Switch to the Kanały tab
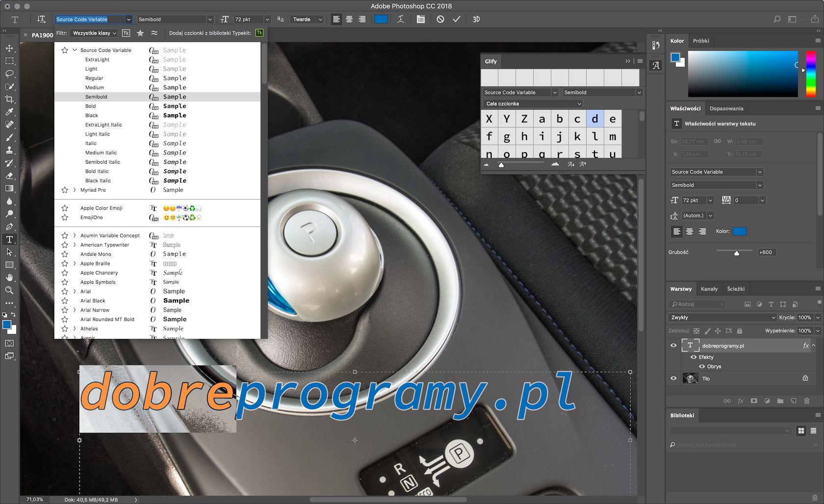 (x=709, y=289)
